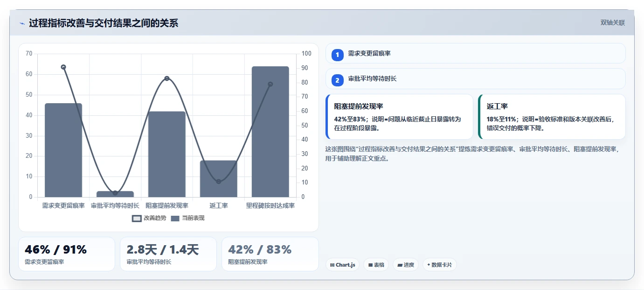Click the icon inside the Chart.js chip

coord(332,265)
